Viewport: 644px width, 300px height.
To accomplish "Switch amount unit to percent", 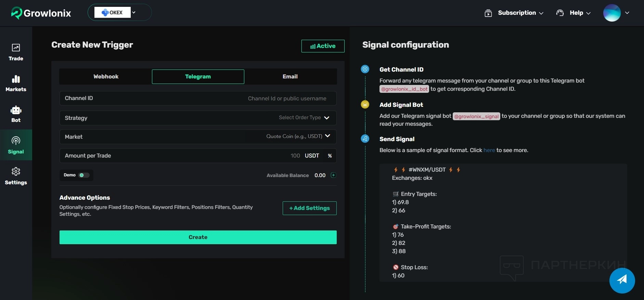I will click(330, 156).
